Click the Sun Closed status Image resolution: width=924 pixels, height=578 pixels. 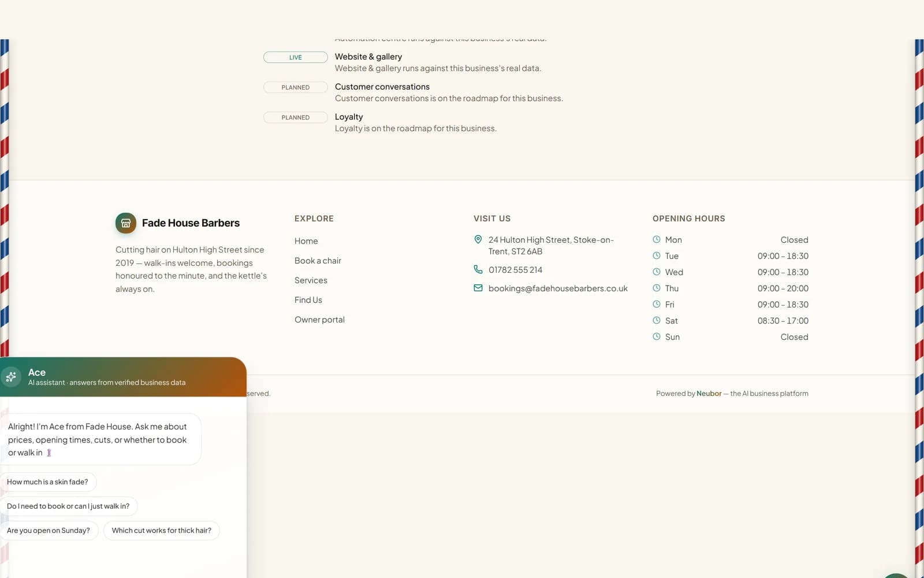(x=795, y=337)
